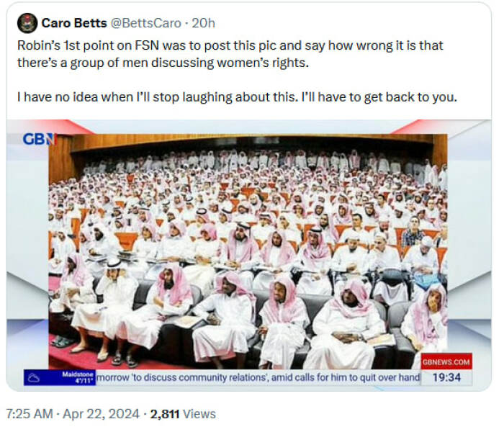Click the red corner graphic top-left of image
Image resolution: width=504 pixels, height=432 pixels.
[68, 127]
